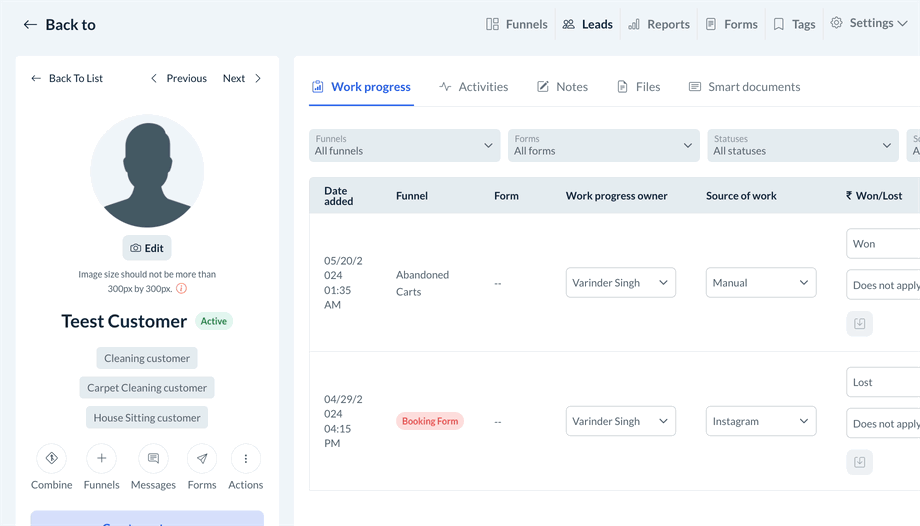The image size is (920, 526).
Task: Switch to the Files tab
Action: pyautogui.click(x=638, y=87)
